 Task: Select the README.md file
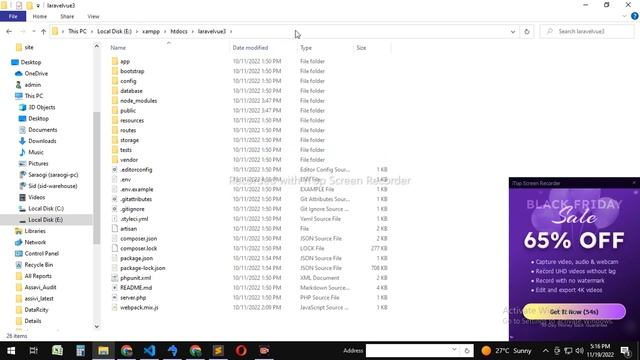(x=136, y=288)
